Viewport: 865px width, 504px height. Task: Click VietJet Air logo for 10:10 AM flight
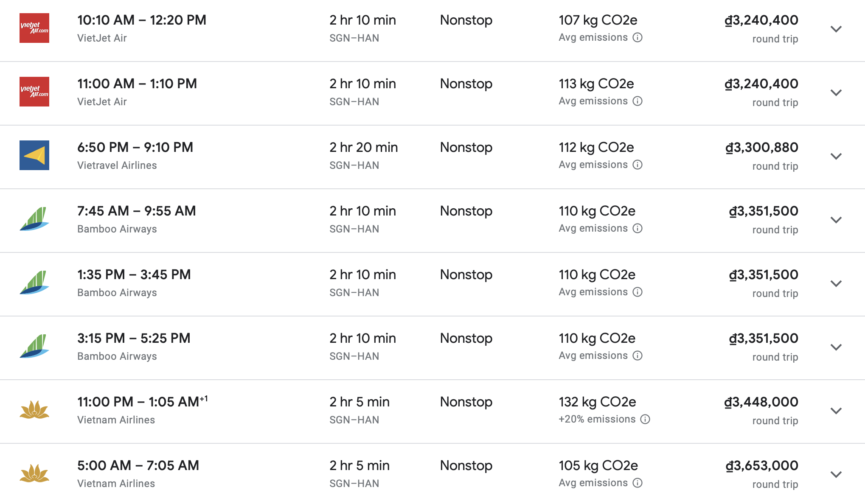point(34,28)
